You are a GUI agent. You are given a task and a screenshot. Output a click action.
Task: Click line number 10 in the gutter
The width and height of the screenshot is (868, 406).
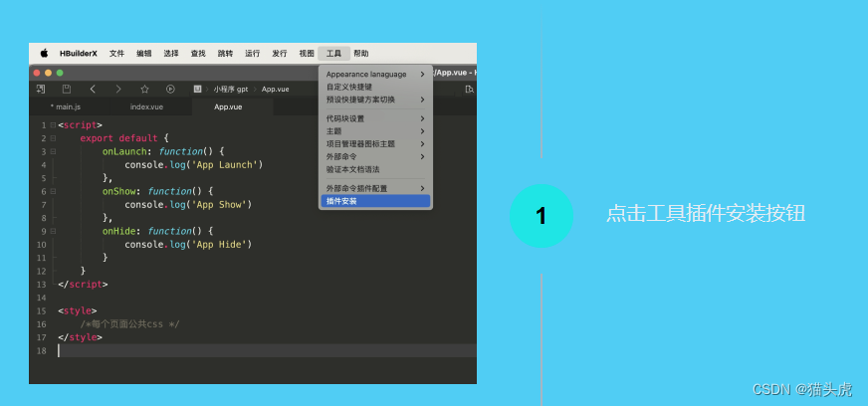pos(42,245)
